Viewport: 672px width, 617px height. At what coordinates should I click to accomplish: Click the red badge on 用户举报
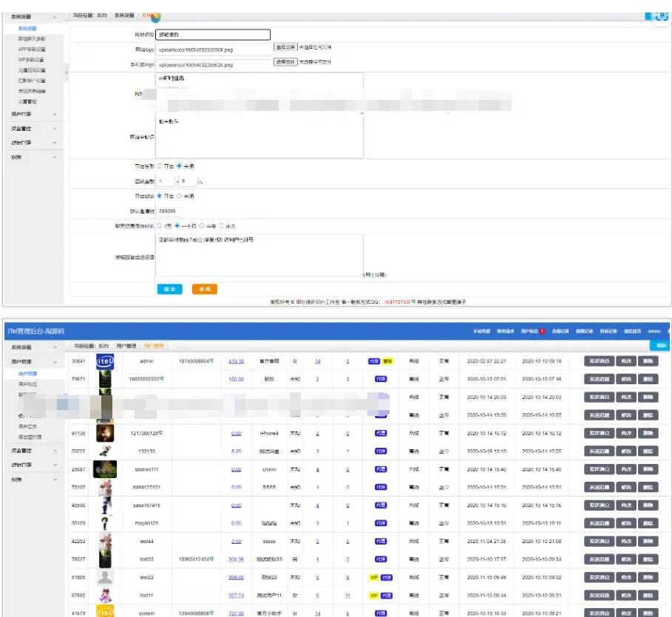point(542,331)
